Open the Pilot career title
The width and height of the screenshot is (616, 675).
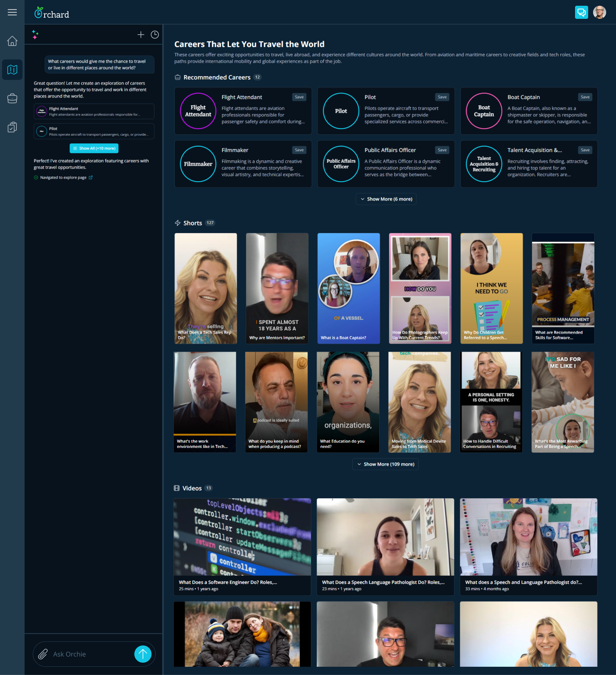(370, 97)
